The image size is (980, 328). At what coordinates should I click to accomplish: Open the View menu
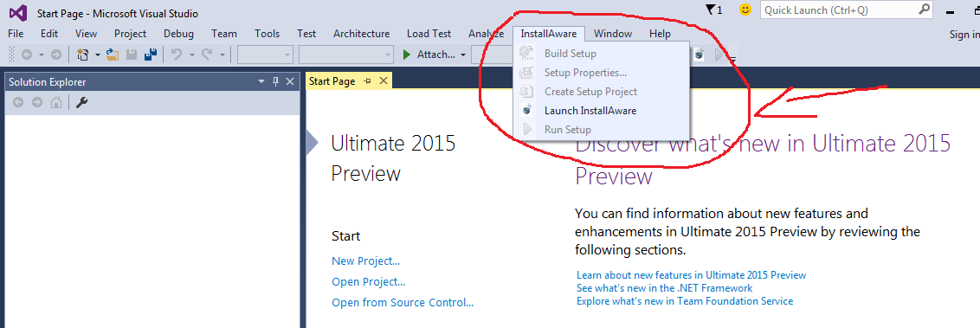pyautogui.click(x=87, y=34)
